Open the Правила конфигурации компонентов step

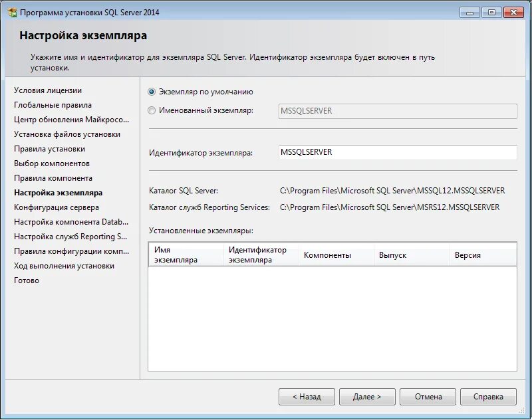[71, 251]
